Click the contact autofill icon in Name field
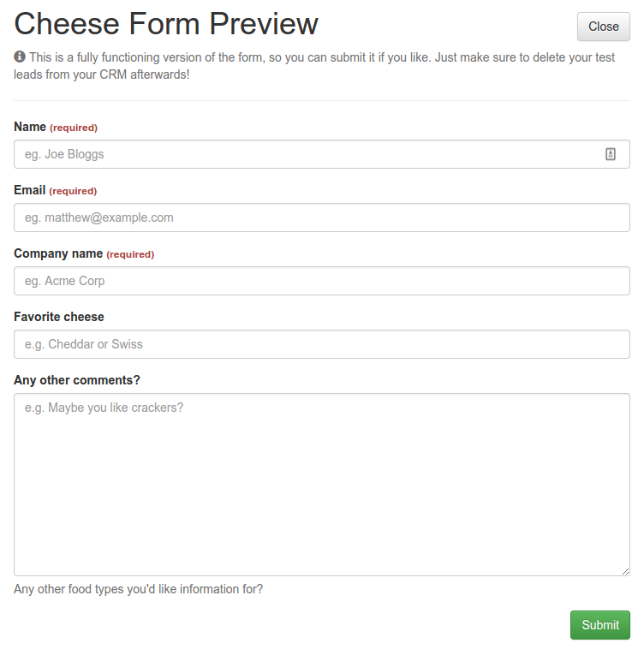Screen dimensions: 644x661 [611, 154]
